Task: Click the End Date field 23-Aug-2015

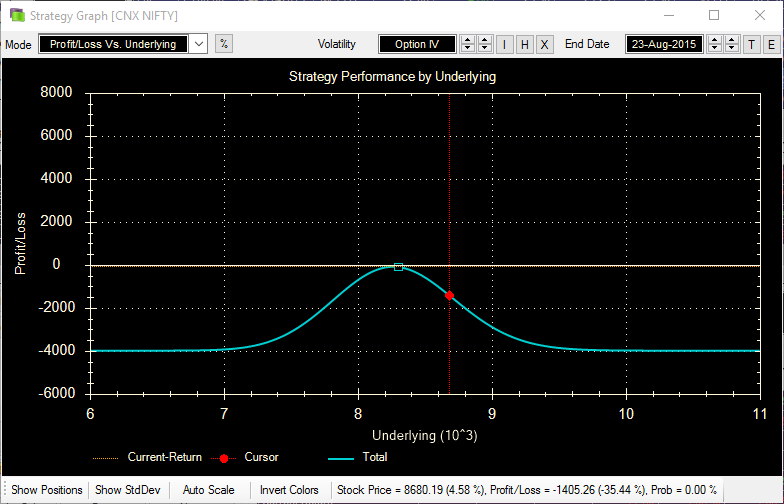Action: (x=664, y=44)
